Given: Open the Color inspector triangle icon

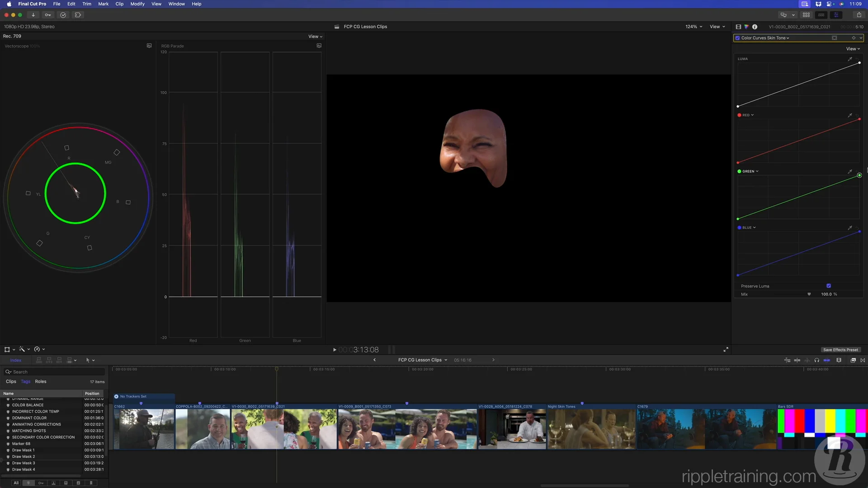Looking at the screenshot, I should point(746,27).
